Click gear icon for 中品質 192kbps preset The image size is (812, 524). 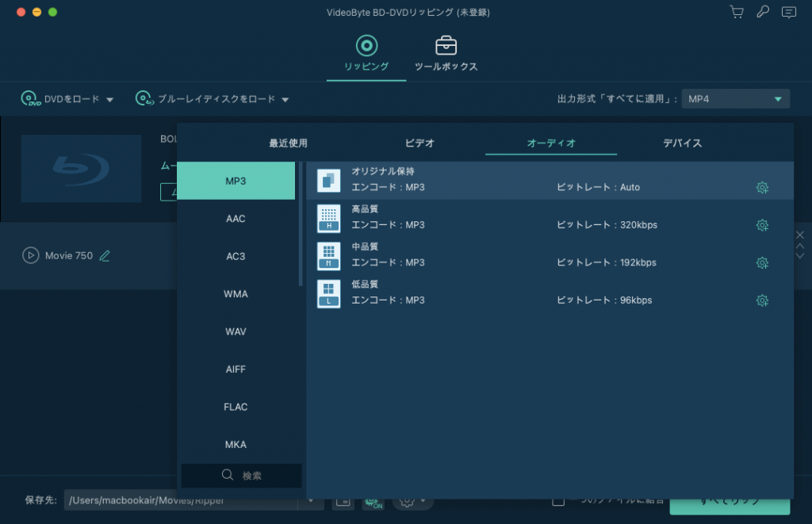[762, 263]
